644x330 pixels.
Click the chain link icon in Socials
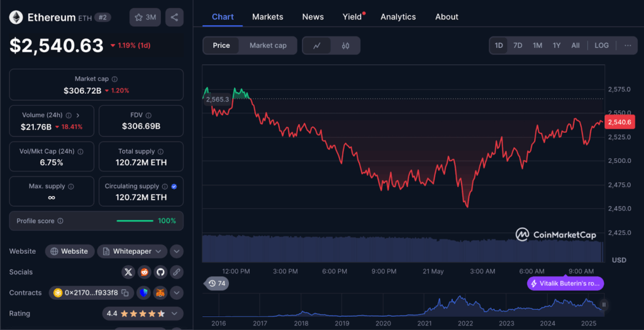click(x=177, y=272)
